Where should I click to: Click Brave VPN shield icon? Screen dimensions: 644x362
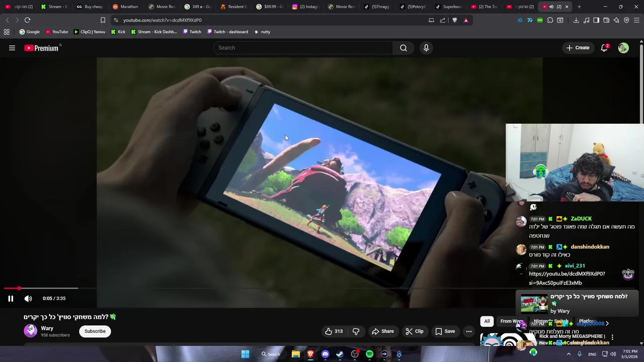click(x=626, y=20)
